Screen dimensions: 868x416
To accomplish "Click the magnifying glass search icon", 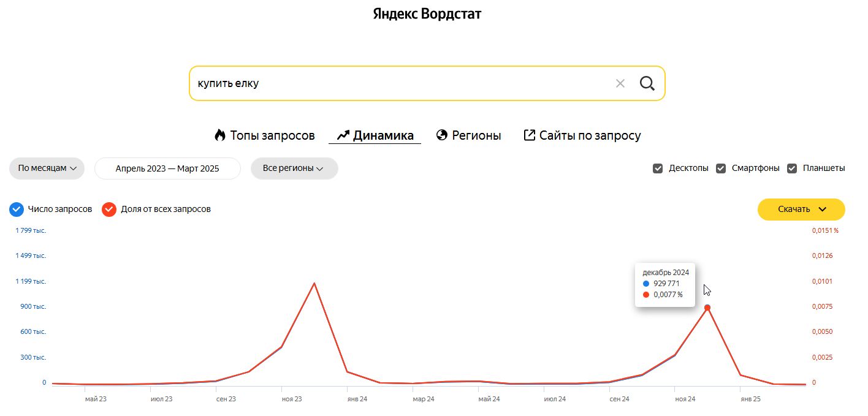I will point(647,83).
